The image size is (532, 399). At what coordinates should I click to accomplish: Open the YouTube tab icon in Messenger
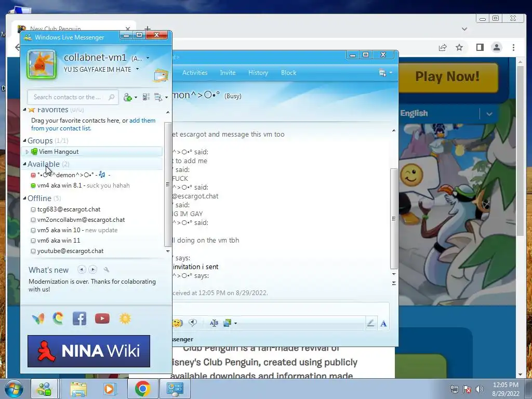click(102, 318)
